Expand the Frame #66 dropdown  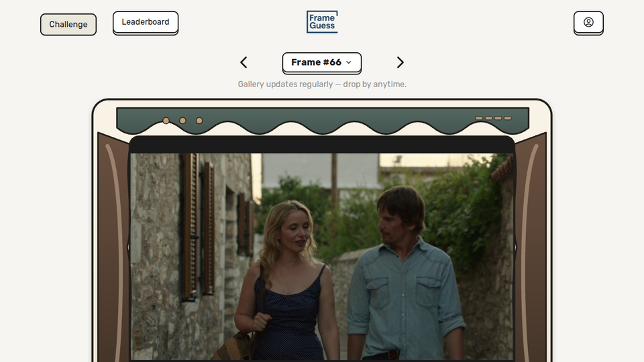tap(321, 63)
